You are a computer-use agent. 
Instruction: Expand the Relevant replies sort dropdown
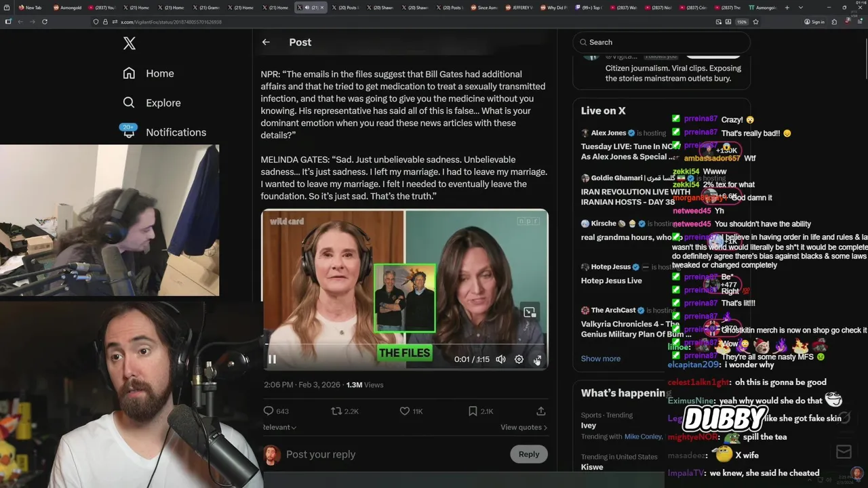(x=279, y=427)
